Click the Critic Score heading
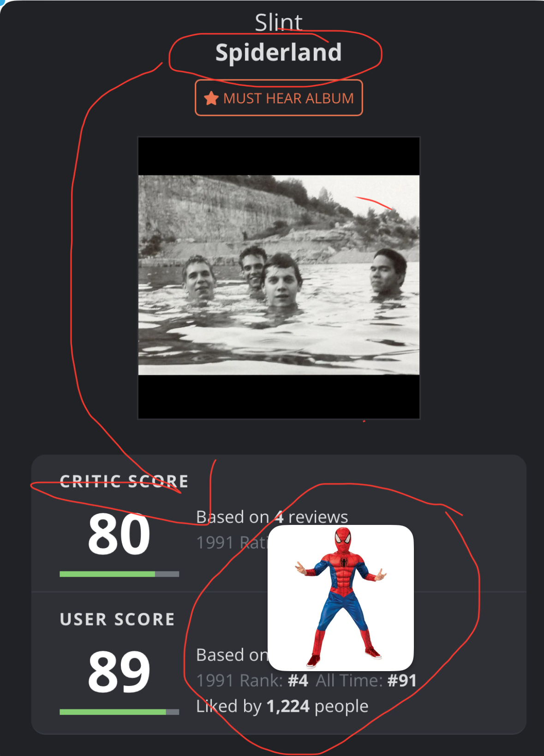Screen dimensions: 544x756 (124, 482)
